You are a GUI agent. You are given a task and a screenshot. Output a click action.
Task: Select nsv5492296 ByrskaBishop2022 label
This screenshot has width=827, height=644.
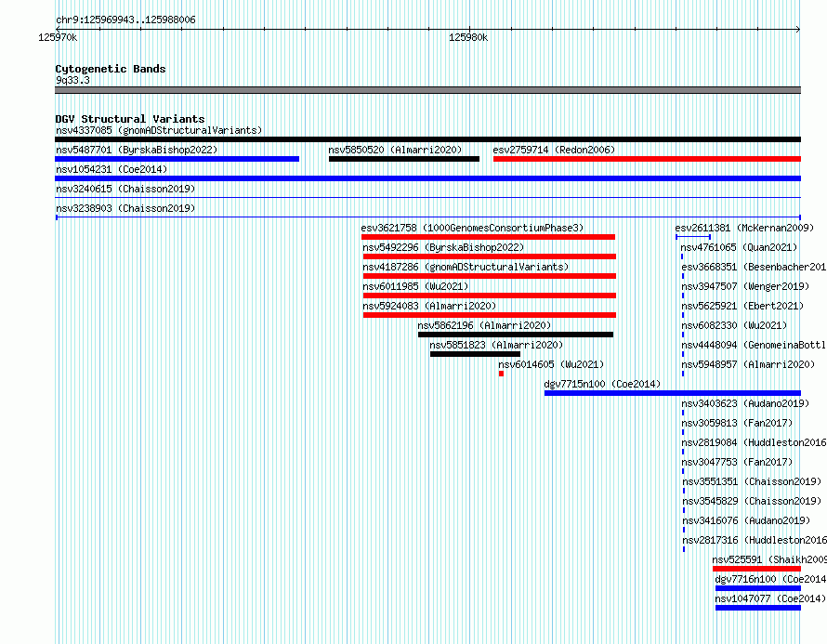[443, 247]
